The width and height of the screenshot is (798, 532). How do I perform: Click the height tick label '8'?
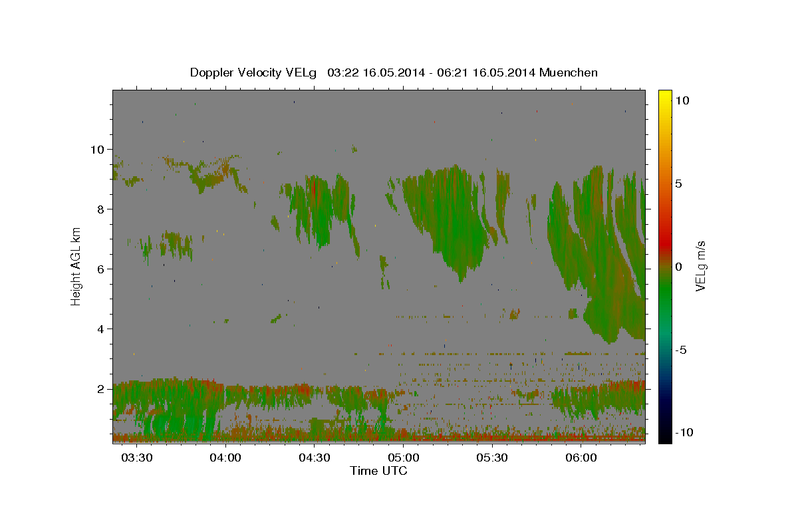click(100, 209)
